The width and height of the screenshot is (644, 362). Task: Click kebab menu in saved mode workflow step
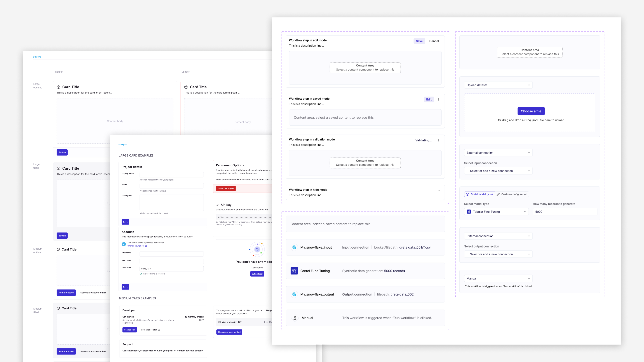click(x=438, y=99)
